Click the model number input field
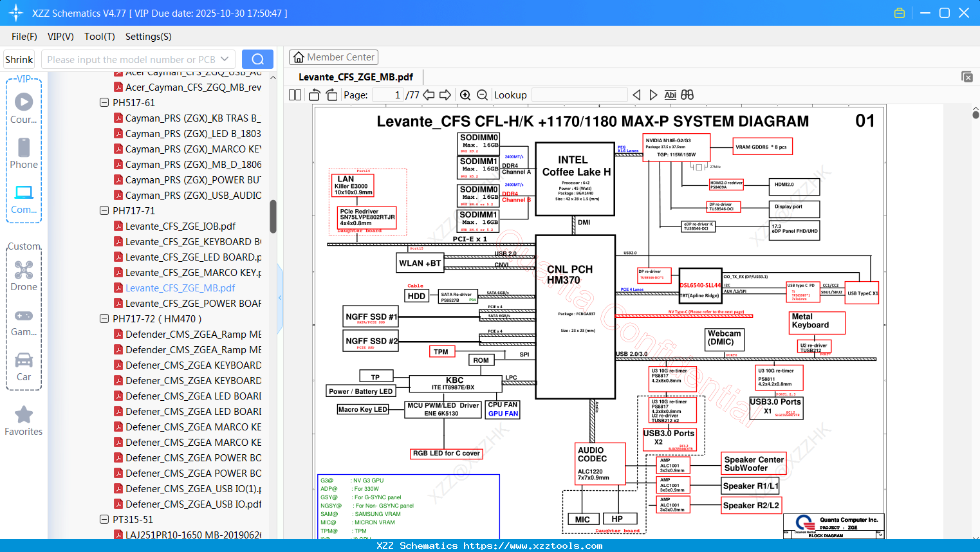This screenshot has height=552, width=980. 138,59
